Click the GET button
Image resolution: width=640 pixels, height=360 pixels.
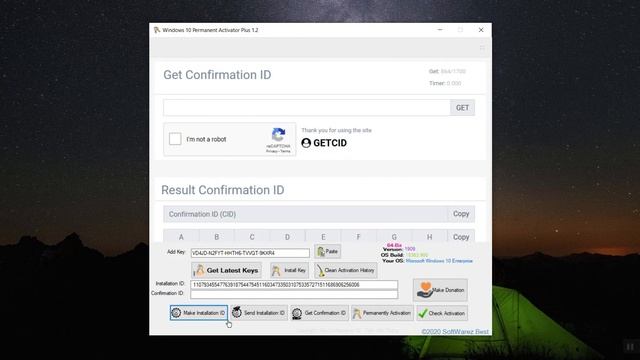pos(462,108)
